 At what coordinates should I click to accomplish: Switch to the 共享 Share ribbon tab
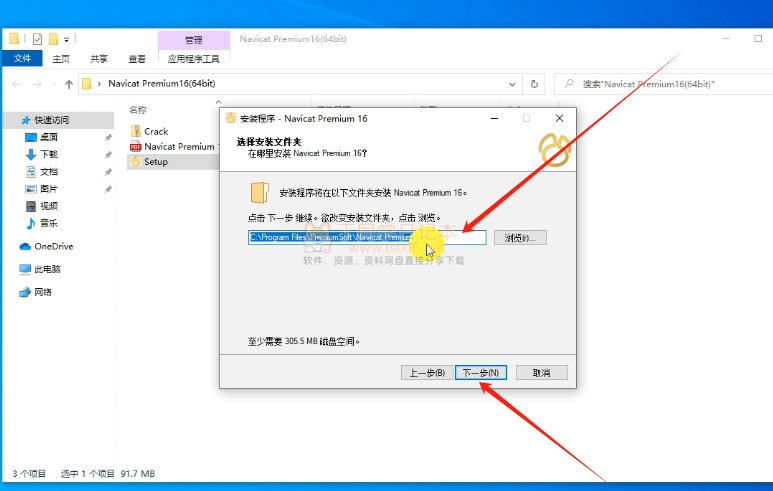click(99, 59)
